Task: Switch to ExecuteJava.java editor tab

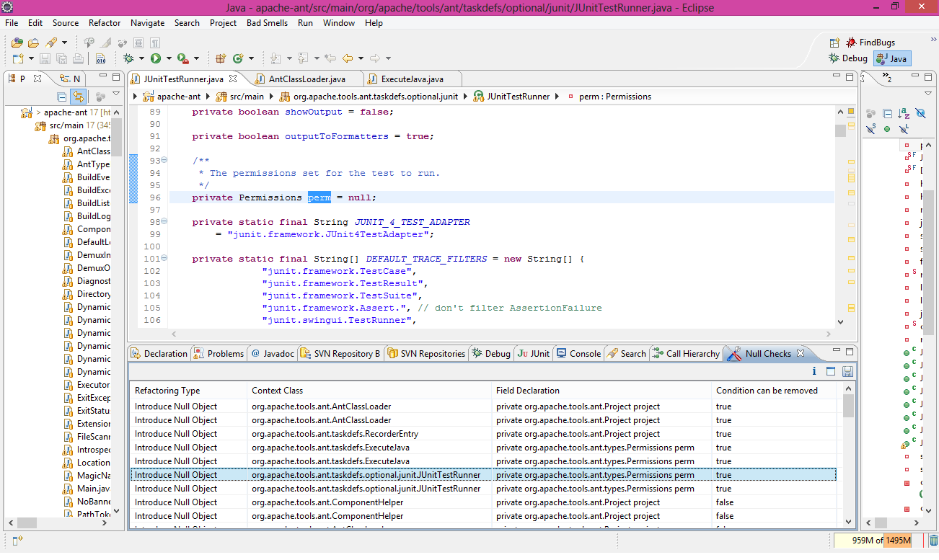Action: pyautogui.click(x=412, y=79)
